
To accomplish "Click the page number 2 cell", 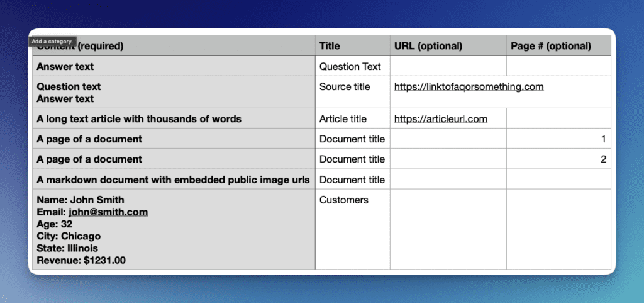I will (x=558, y=159).
